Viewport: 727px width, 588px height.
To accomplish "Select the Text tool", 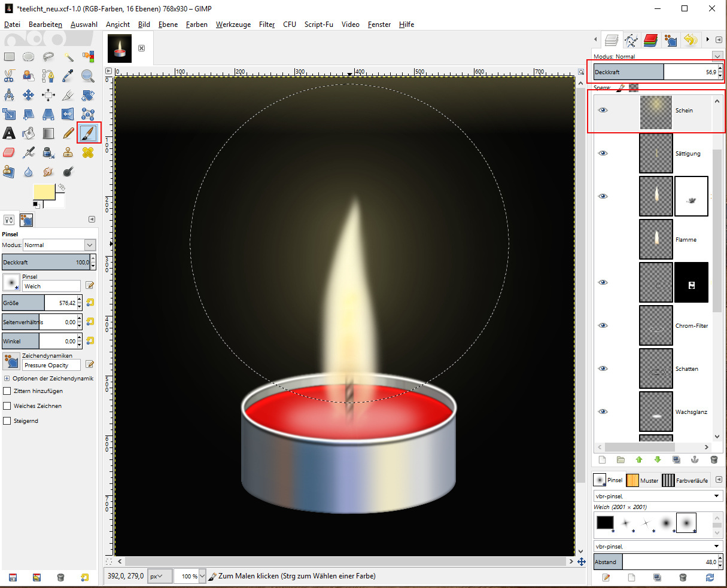I will [9, 133].
